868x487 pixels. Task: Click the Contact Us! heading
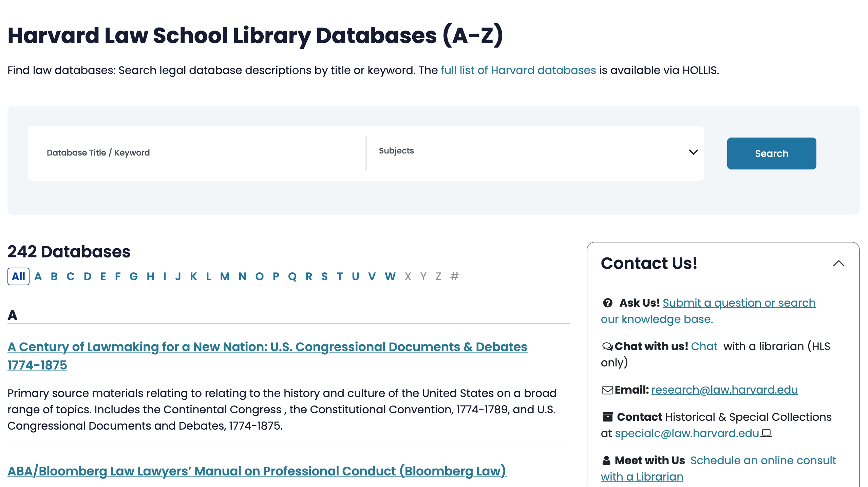pos(649,263)
